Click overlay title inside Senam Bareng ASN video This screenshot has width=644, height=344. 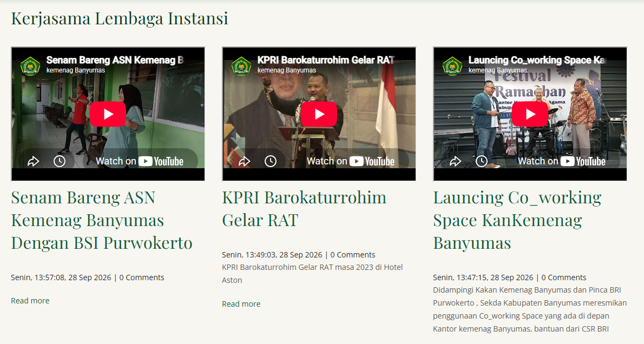tap(115, 61)
